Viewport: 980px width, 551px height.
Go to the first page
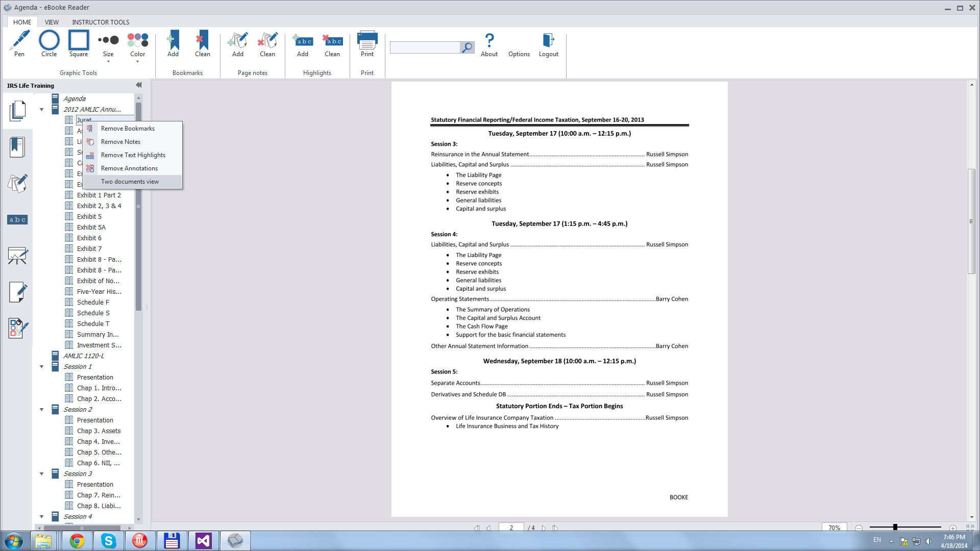tap(477, 528)
